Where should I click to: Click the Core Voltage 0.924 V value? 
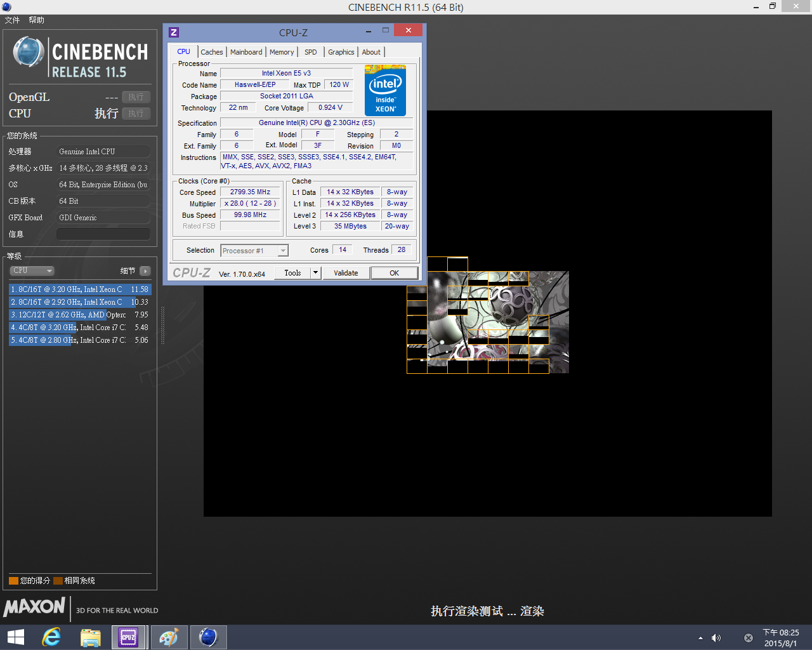point(330,107)
